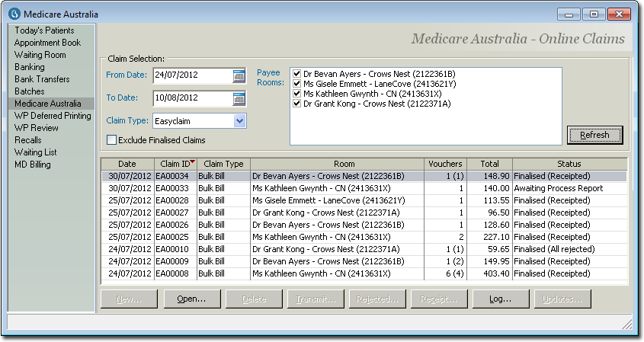Open Appointment Book in the sidebar
Image resolution: width=644 pixels, height=342 pixels.
47,43
